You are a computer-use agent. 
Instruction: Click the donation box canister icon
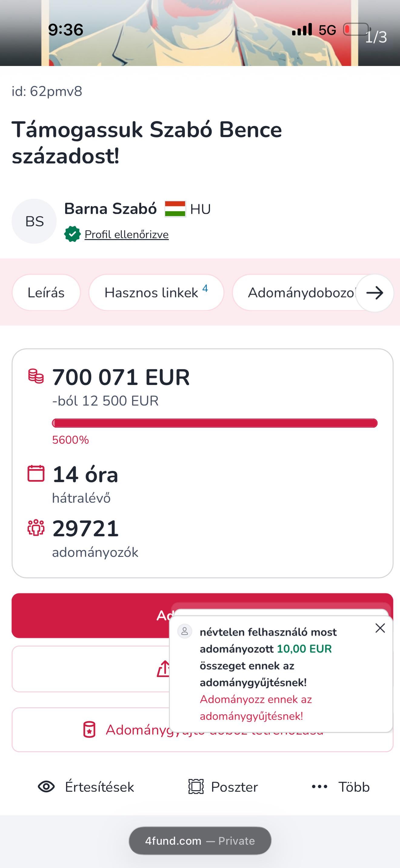tap(89, 730)
